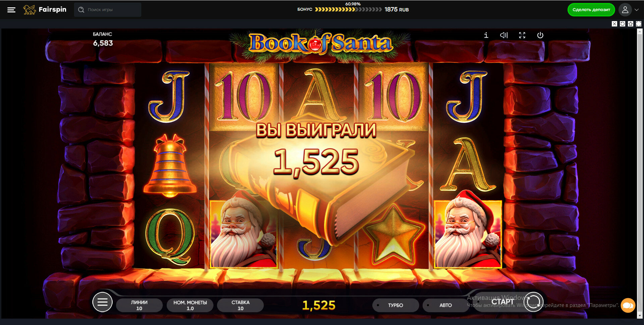Add game to favorites star icon

[631, 24]
